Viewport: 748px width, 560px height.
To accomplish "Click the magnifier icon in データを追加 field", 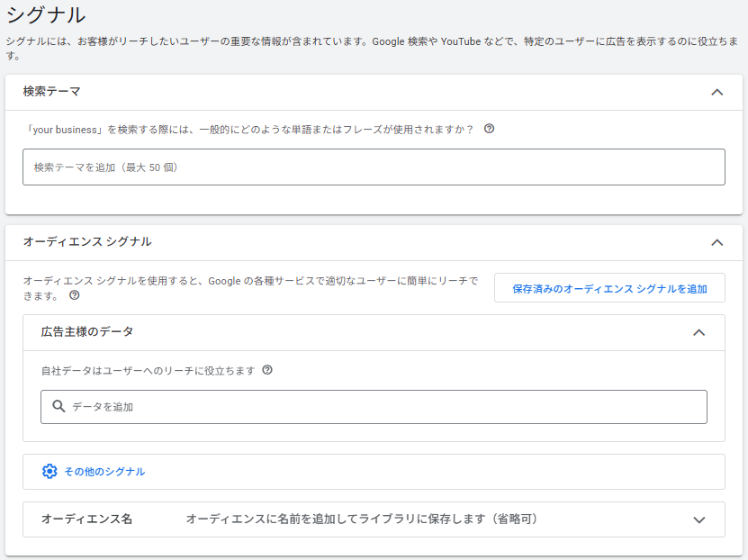I will (59, 406).
